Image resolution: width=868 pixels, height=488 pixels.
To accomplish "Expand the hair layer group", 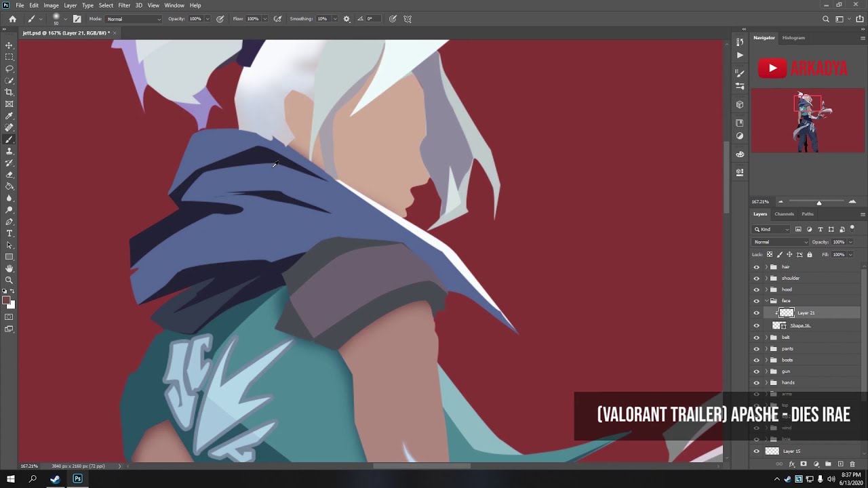I will coord(766,267).
